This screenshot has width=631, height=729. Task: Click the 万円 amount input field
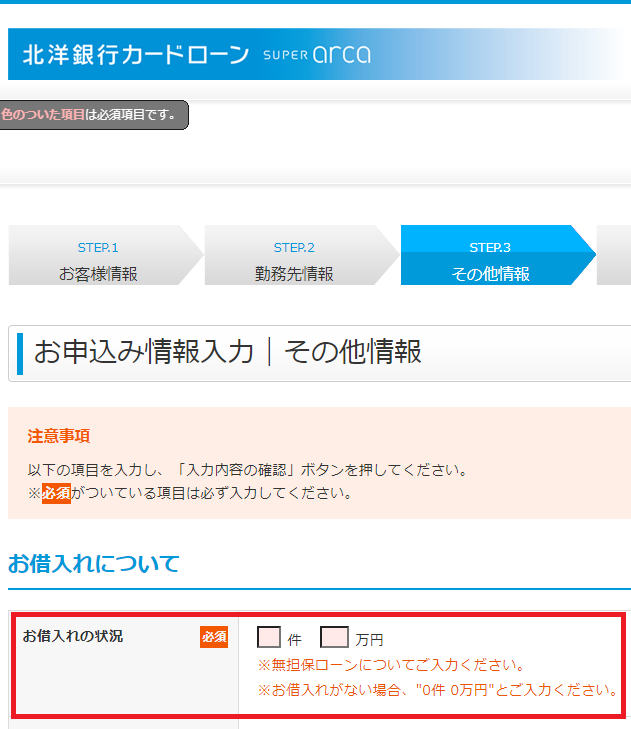pyautogui.click(x=334, y=637)
